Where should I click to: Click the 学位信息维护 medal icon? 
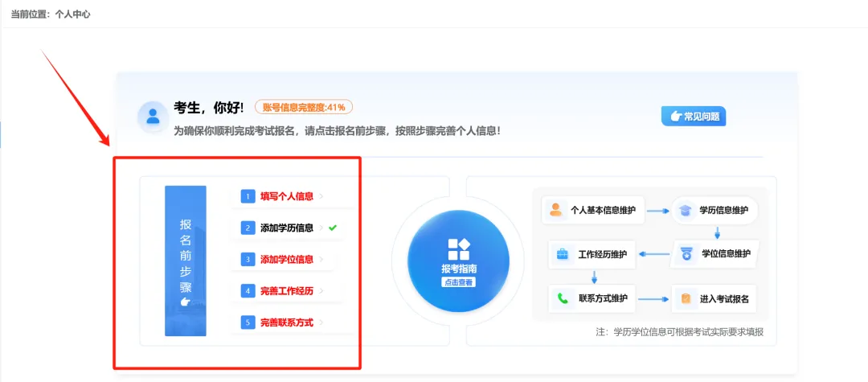click(x=686, y=254)
